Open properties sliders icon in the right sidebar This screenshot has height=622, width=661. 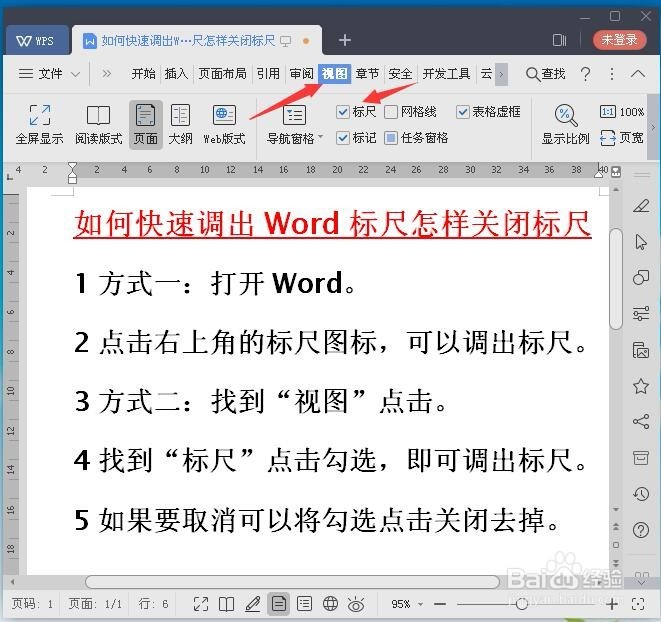point(641,314)
